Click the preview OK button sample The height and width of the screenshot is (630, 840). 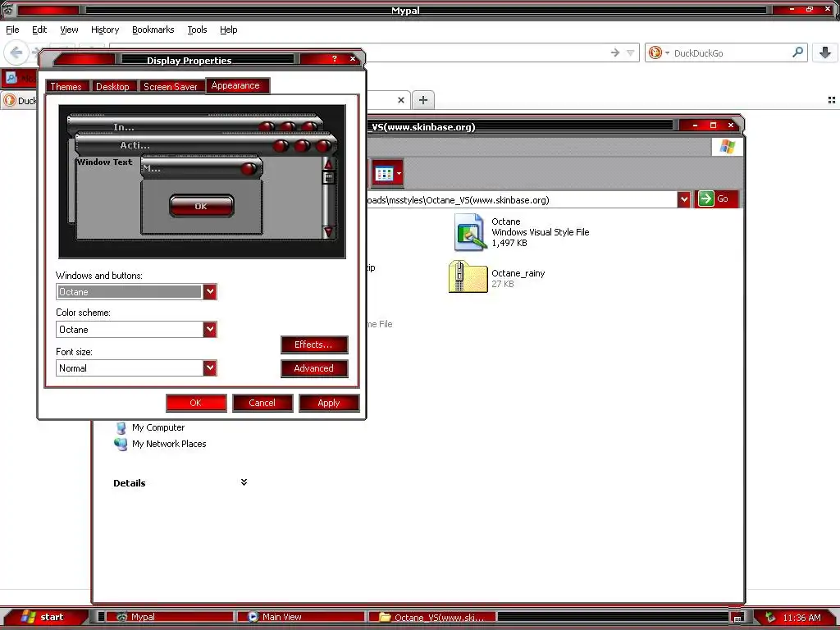pos(202,206)
